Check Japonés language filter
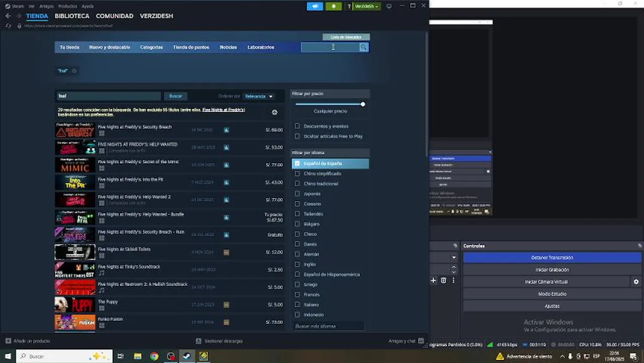This screenshot has height=363, width=644. pyautogui.click(x=297, y=194)
